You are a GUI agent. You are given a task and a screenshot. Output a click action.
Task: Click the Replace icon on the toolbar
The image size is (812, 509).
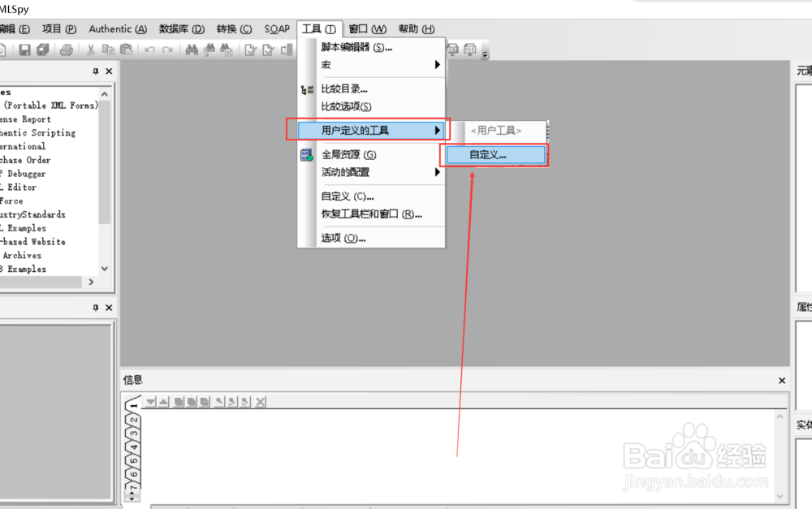tap(227, 50)
